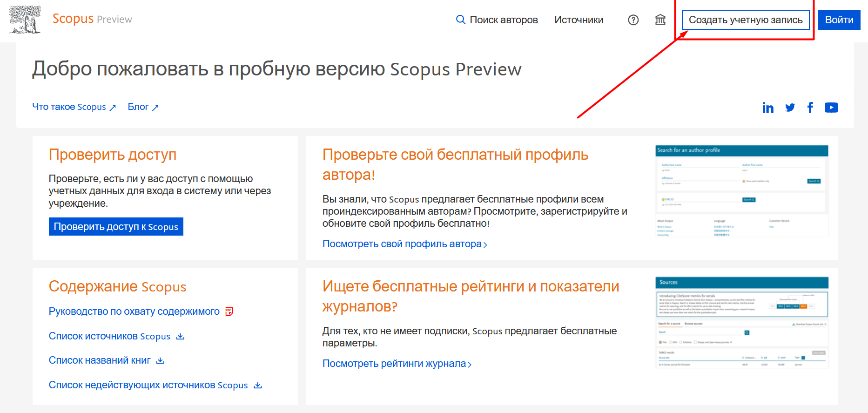This screenshot has width=868, height=413.
Task: Open Поиск авторов in the header
Action: (x=497, y=20)
